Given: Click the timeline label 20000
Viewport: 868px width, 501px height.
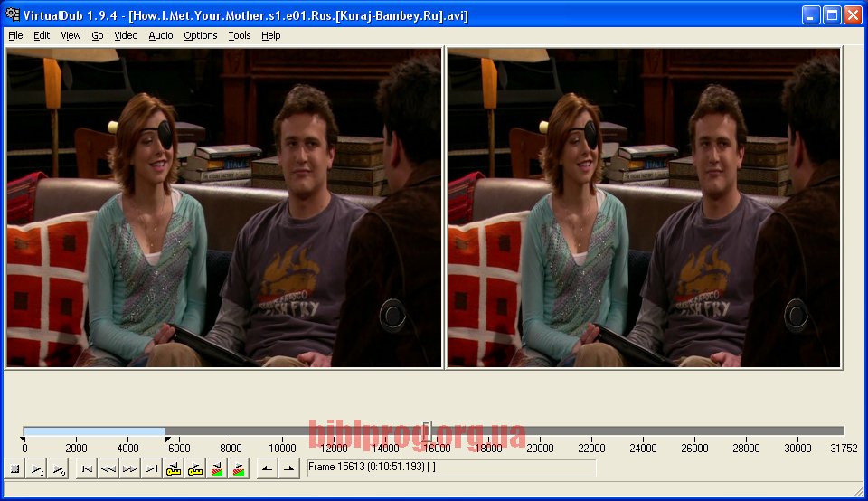Looking at the screenshot, I should click(x=540, y=449).
